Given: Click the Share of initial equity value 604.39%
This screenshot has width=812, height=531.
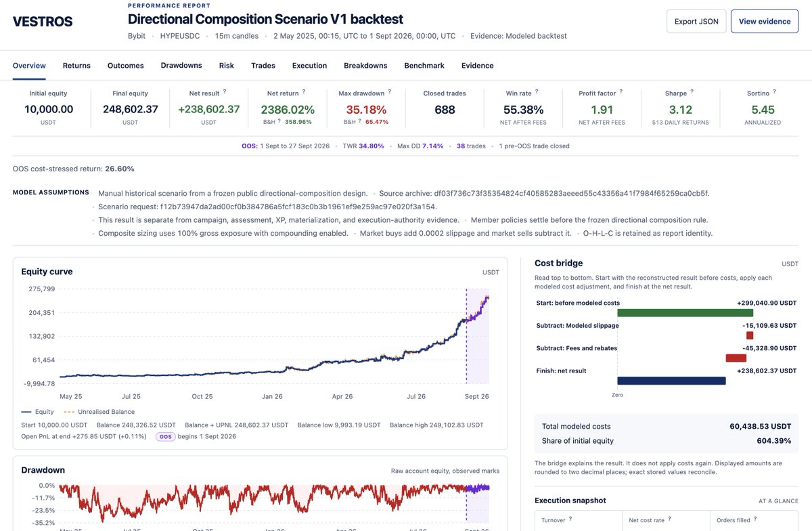Looking at the screenshot, I should point(774,441).
